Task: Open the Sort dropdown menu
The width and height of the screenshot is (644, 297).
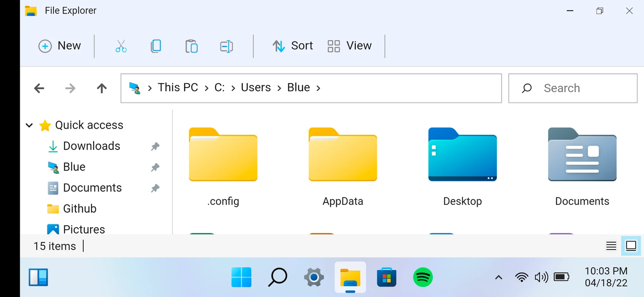Action: [293, 46]
